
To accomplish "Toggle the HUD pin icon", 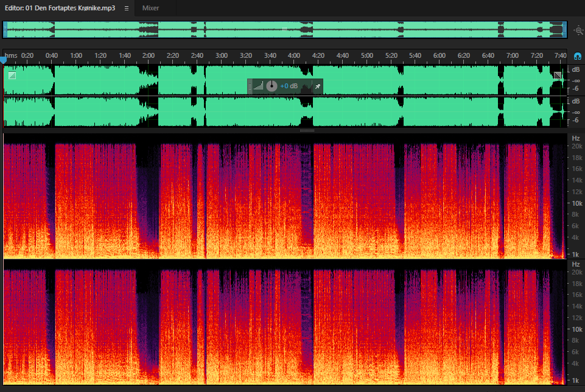I will tap(318, 86).
